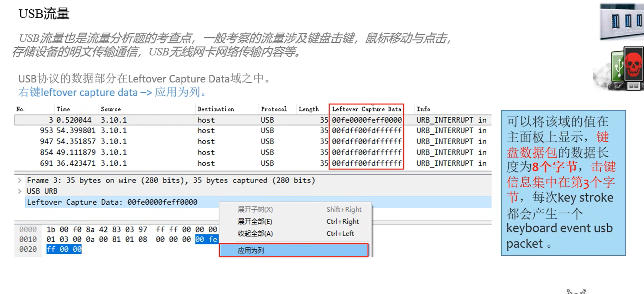This screenshot has height=294, width=644.
Task: Sort by the Leftover Capture Data column
Action: click(367, 109)
